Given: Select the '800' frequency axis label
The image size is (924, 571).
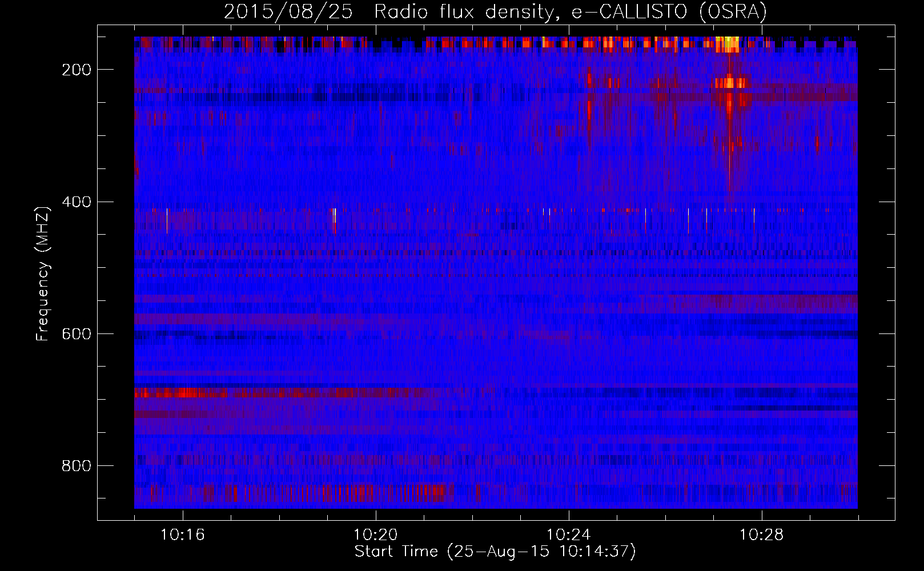Looking at the screenshot, I should 77,466.
